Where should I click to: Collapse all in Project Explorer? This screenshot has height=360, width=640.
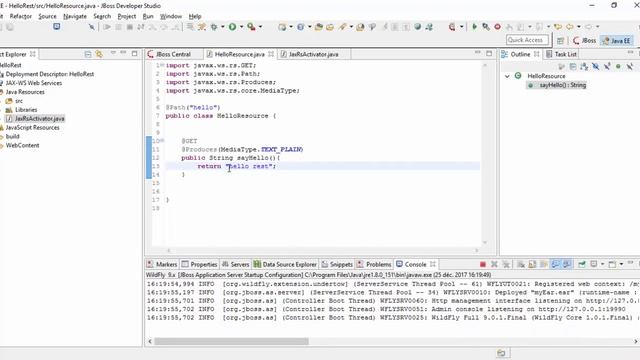pyautogui.click(x=87, y=54)
